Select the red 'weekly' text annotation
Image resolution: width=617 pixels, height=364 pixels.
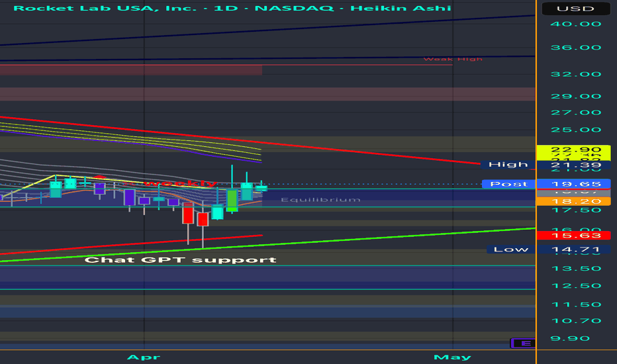181,183
